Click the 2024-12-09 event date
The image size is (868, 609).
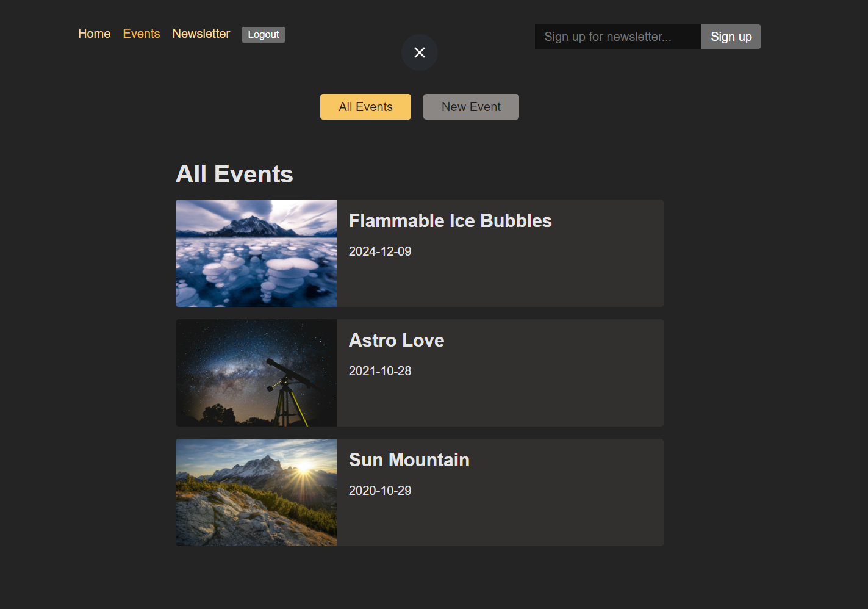(x=380, y=251)
